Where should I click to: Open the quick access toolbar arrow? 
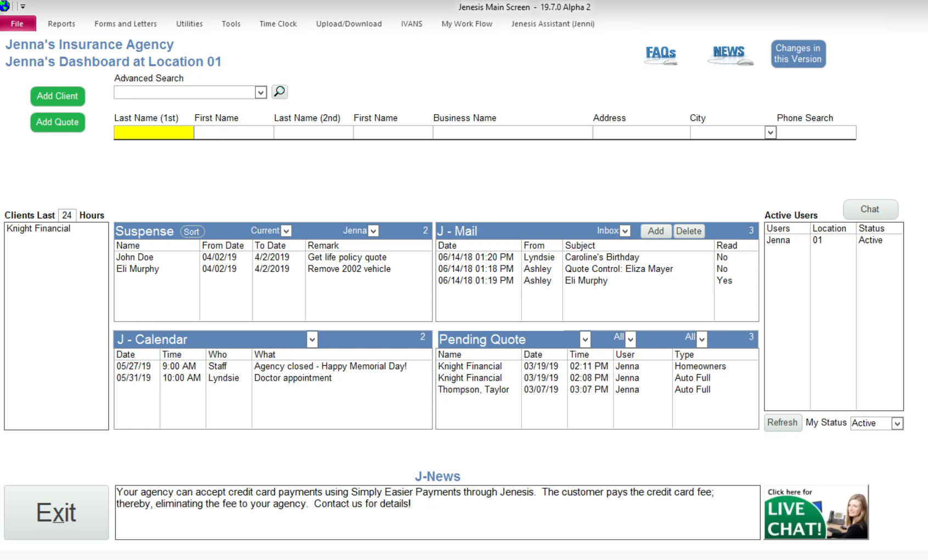22,6
